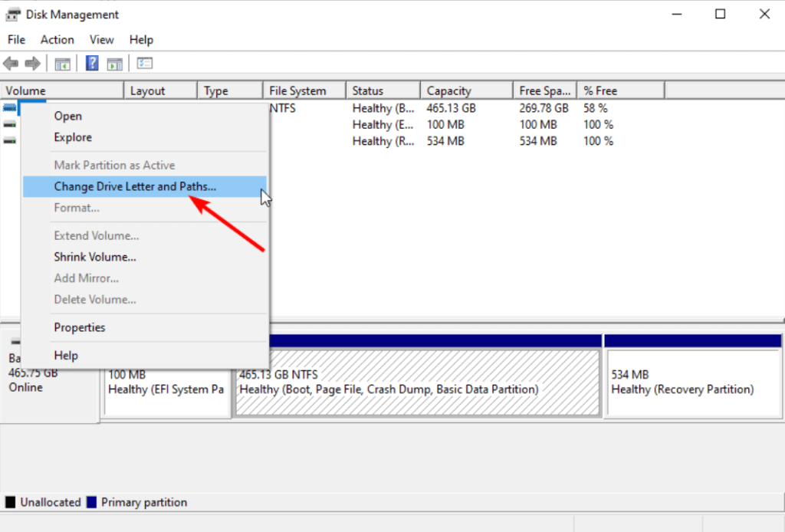Click the Forward navigation arrow
The image size is (785, 532).
[32, 63]
